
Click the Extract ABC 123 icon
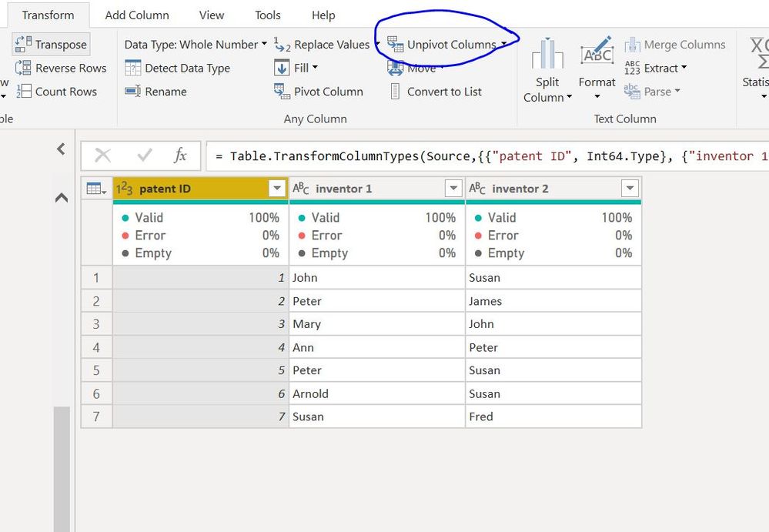click(x=632, y=68)
